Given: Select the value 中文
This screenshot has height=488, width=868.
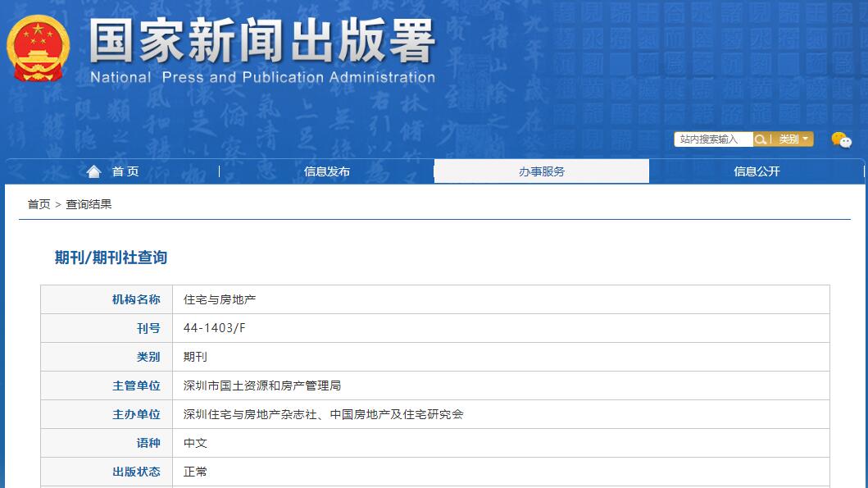Looking at the screenshot, I should pos(195,443).
